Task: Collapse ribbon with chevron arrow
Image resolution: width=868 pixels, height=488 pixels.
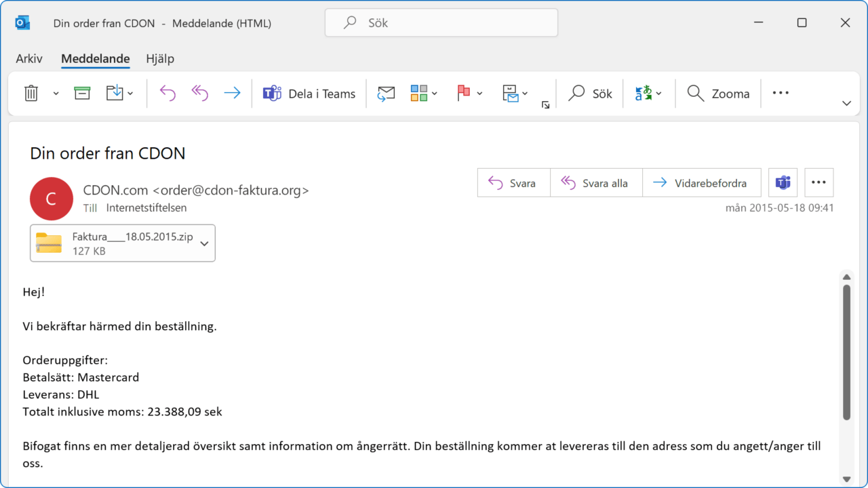Action: [x=846, y=104]
